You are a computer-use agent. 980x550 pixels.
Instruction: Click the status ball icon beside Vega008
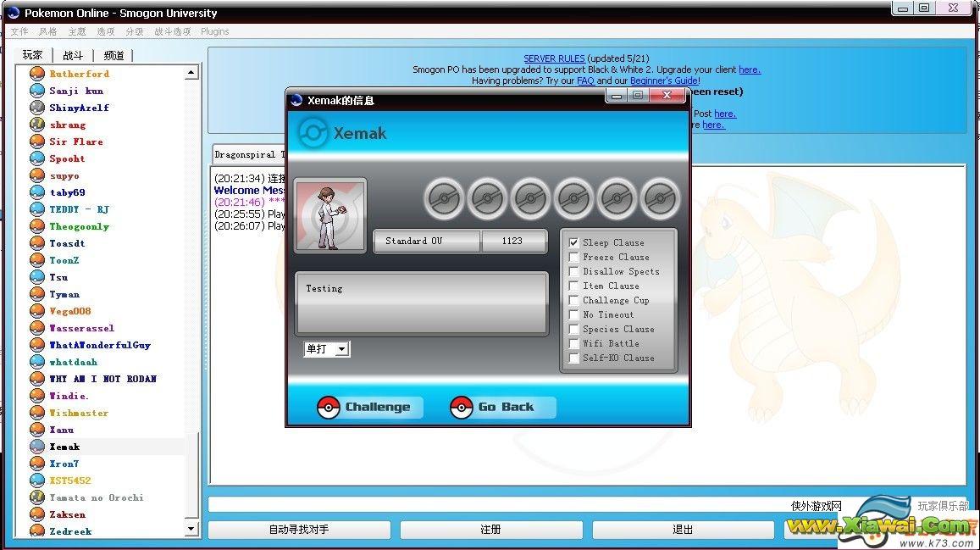[x=37, y=311]
